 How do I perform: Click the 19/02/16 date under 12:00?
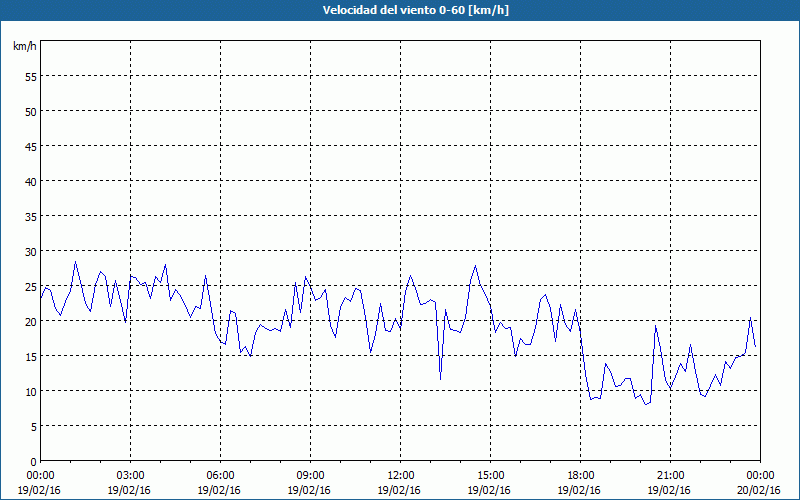click(399, 490)
